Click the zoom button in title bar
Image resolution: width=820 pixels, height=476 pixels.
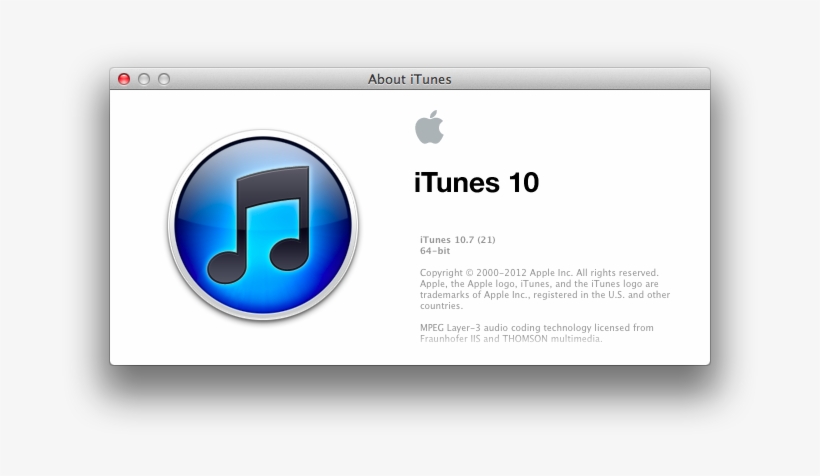(x=164, y=79)
